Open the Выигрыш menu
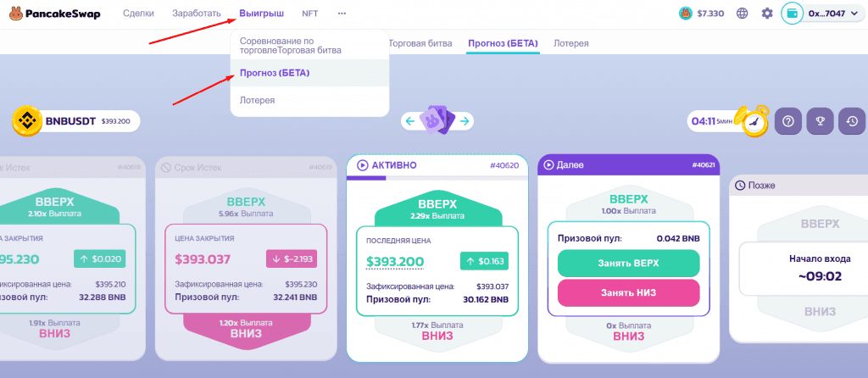This screenshot has height=378, width=868. tap(262, 14)
